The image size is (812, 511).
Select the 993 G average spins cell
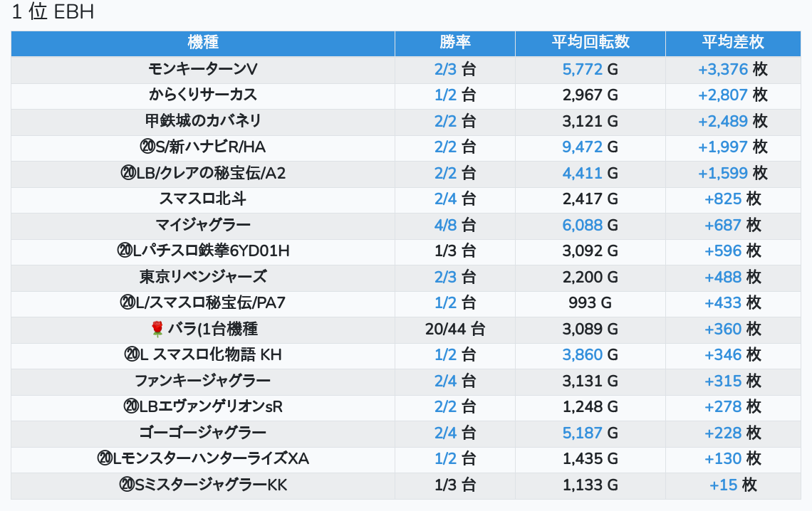[590, 302]
